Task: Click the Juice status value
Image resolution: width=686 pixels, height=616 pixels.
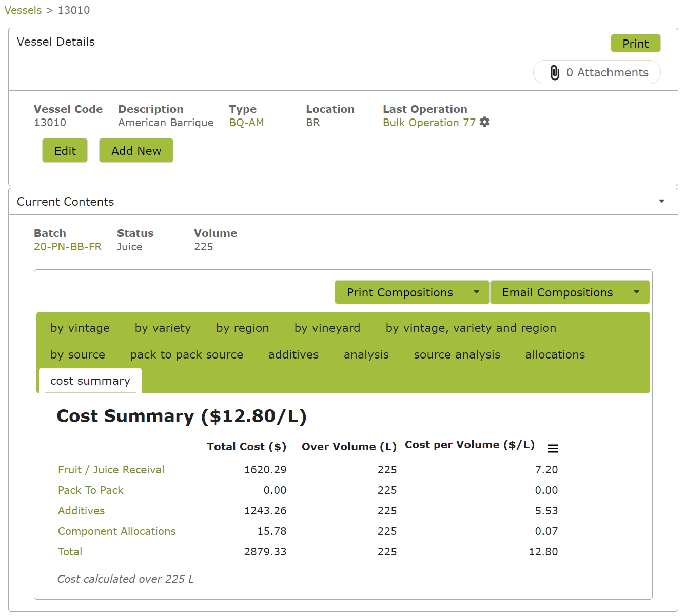Action: click(129, 247)
